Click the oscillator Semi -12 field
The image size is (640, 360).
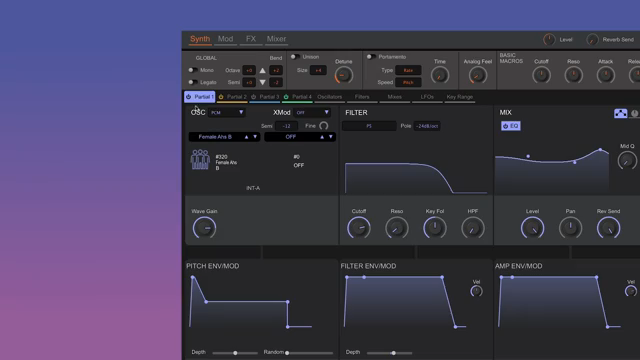pyautogui.click(x=286, y=126)
